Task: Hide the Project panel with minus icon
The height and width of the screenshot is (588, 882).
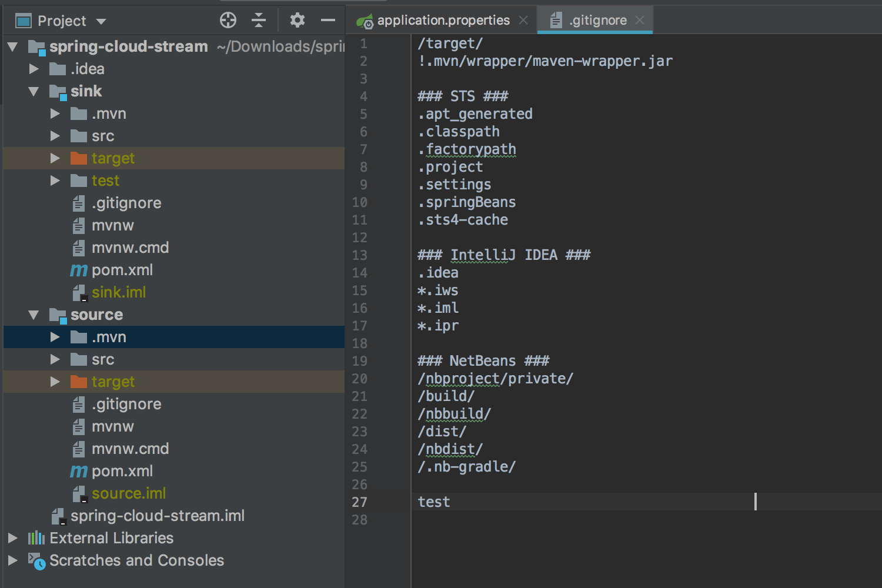Action: [328, 21]
